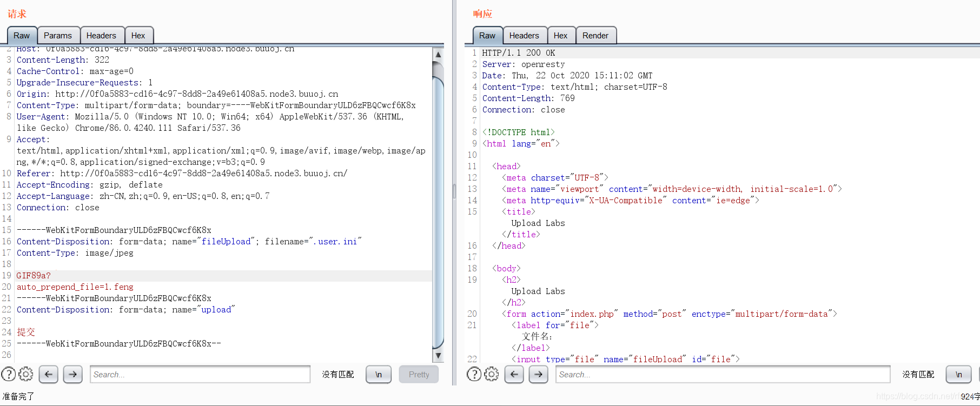Click the 'Content-Type: image/jpeg' line

point(75,253)
